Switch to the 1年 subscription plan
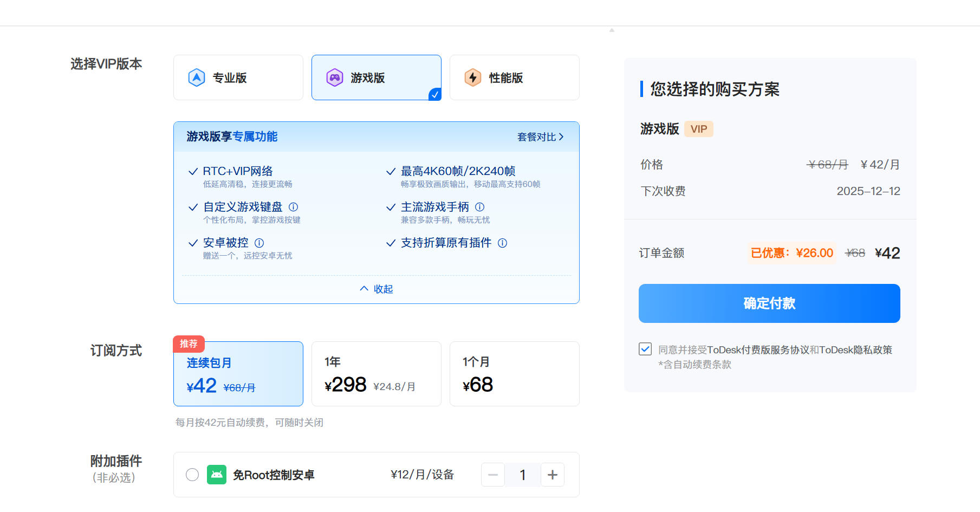 point(376,373)
